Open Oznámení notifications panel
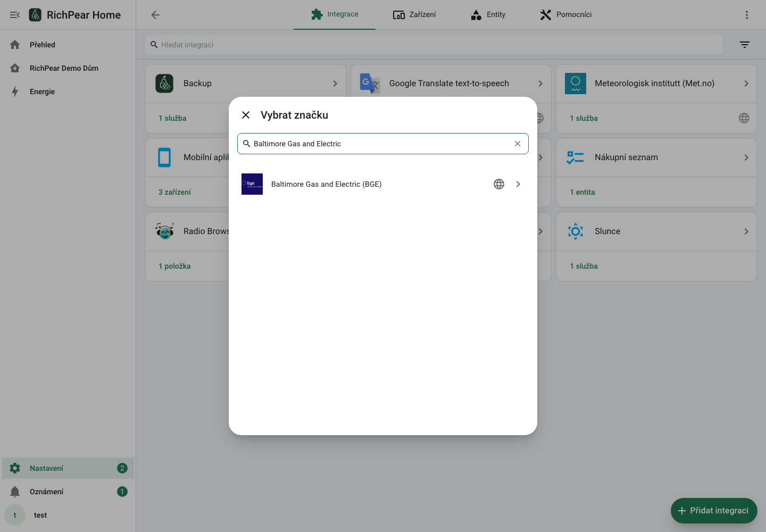766x532 pixels. pos(68,492)
